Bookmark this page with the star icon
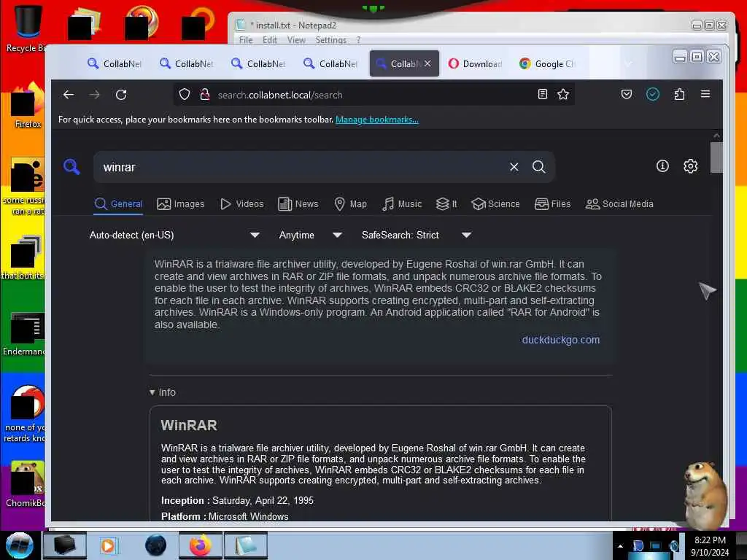The height and width of the screenshot is (560, 747). [x=563, y=94]
